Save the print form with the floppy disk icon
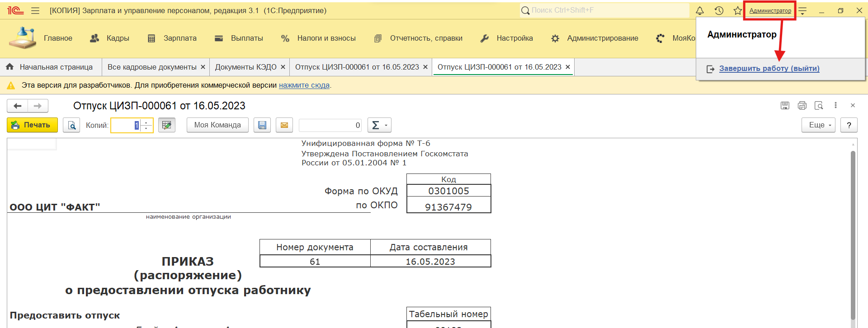Screen dimensions: 868x328 (262, 125)
